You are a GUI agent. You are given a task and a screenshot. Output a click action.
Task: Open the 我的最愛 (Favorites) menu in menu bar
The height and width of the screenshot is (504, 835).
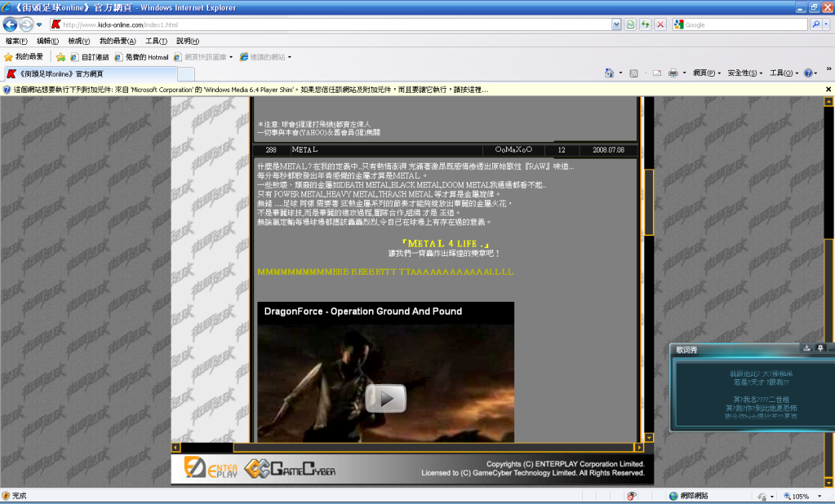click(x=118, y=41)
